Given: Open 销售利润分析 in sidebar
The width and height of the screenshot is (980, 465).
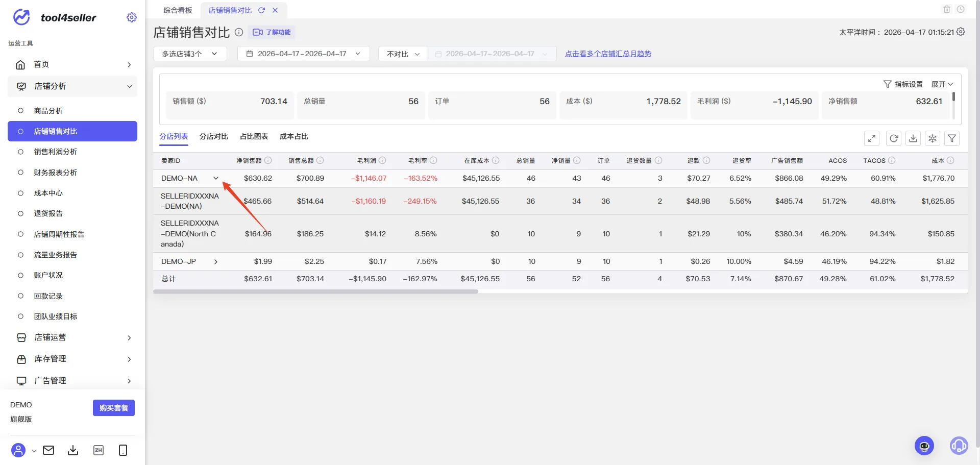Looking at the screenshot, I should tap(72, 152).
